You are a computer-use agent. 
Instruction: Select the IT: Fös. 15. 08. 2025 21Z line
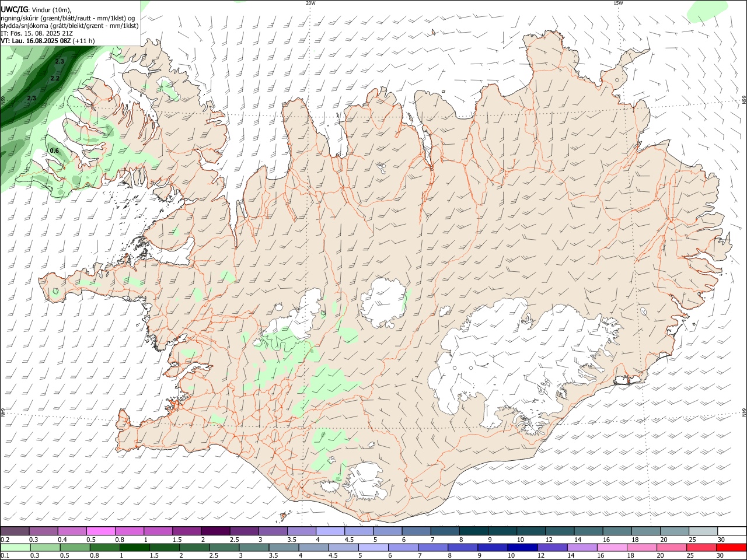point(37,33)
